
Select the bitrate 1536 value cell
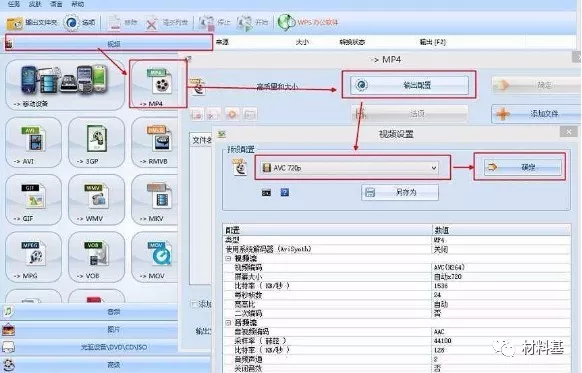click(501, 286)
